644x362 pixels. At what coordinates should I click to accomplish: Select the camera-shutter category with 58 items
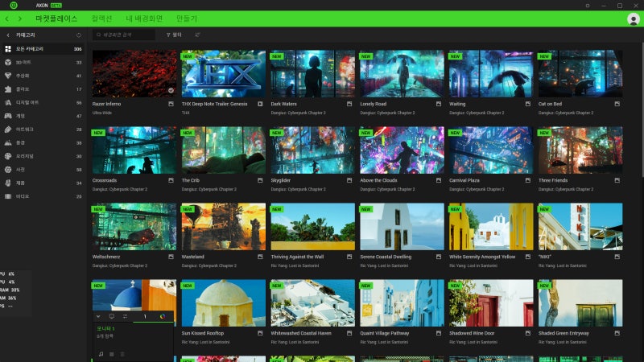click(x=43, y=170)
